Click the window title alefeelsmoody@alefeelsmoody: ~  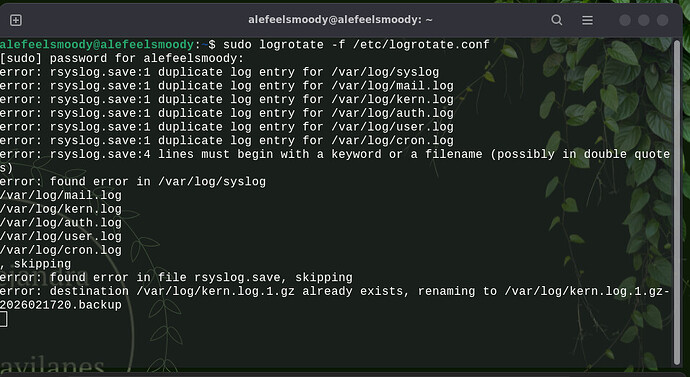pyautogui.click(x=340, y=20)
